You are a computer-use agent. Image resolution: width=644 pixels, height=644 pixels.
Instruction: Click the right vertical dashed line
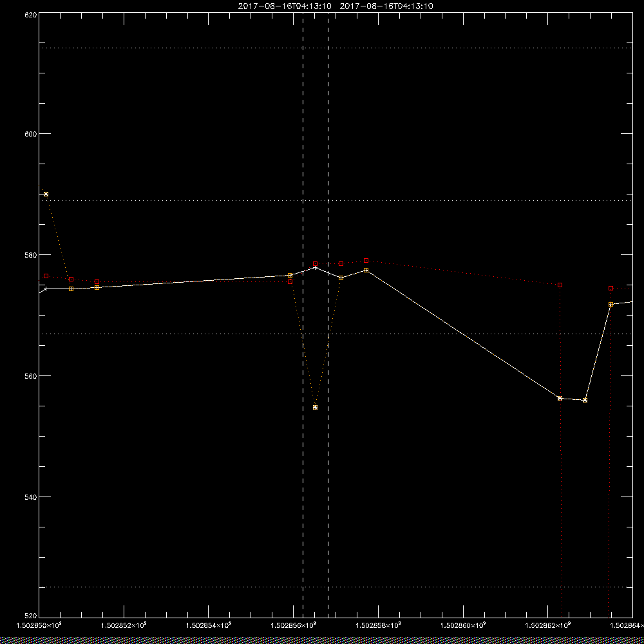(x=328, y=314)
